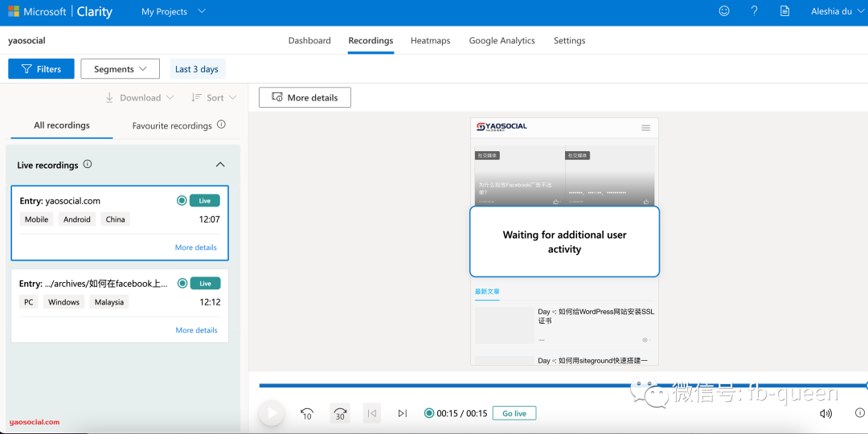Switch to Favourite recordings tab

pyautogui.click(x=172, y=125)
